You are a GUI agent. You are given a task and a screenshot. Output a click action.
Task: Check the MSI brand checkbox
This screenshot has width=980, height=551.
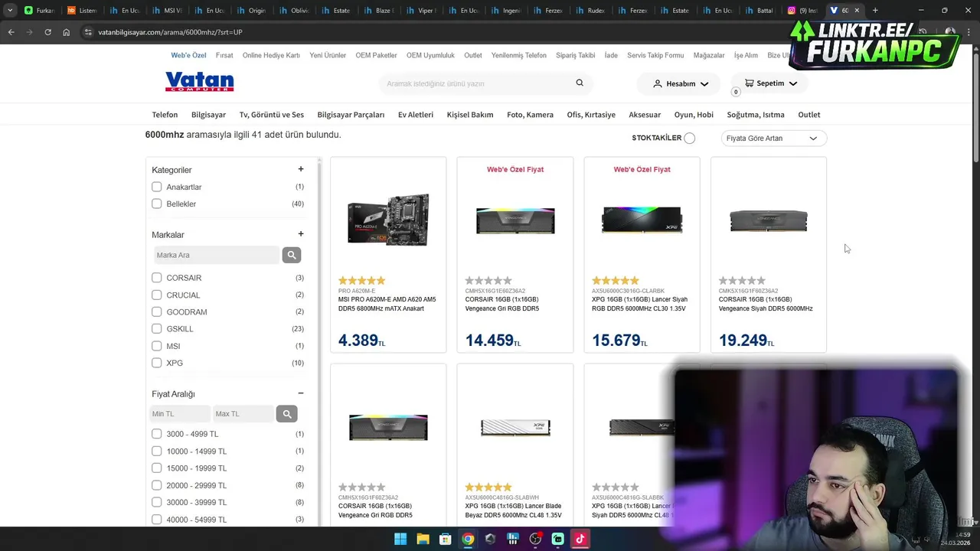(x=157, y=346)
